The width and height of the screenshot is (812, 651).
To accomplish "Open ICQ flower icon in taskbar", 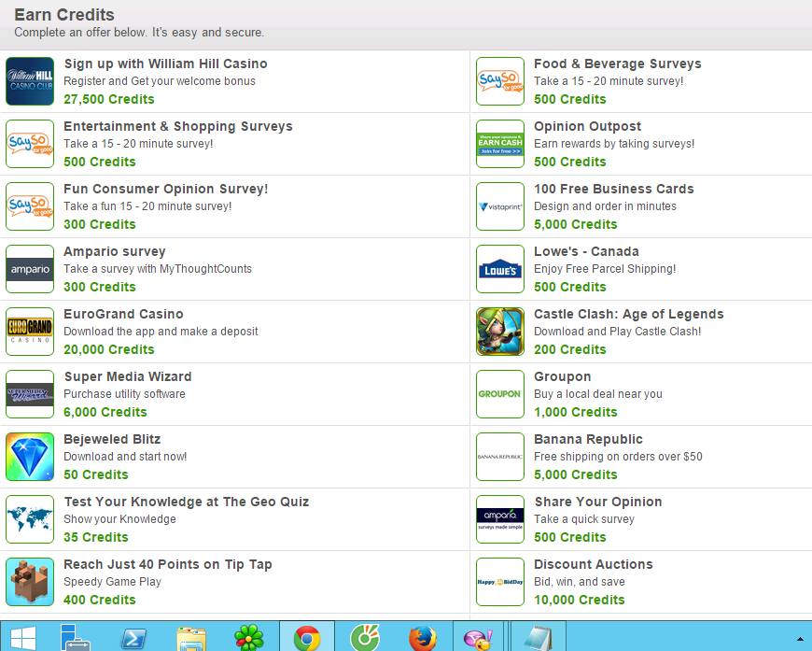I will coord(249,637).
